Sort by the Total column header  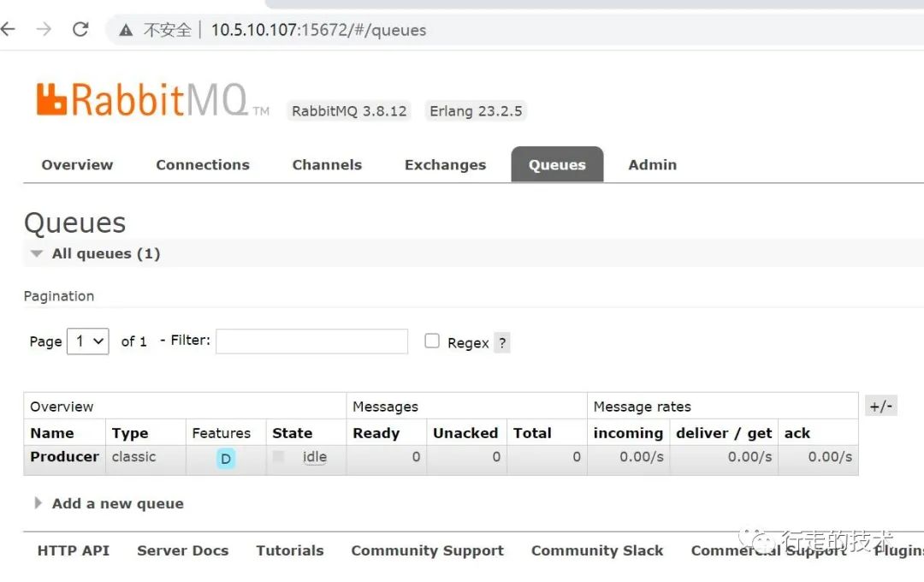532,433
